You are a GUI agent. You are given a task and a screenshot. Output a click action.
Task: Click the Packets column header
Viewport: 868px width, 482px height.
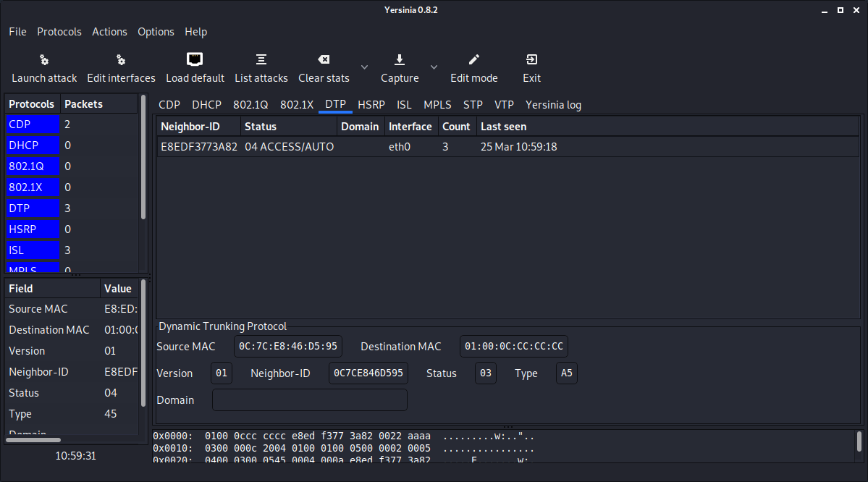point(98,104)
